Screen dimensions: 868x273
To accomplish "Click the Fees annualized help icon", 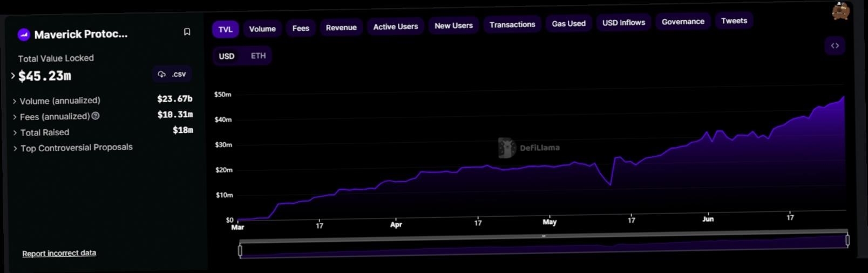I will pos(96,116).
